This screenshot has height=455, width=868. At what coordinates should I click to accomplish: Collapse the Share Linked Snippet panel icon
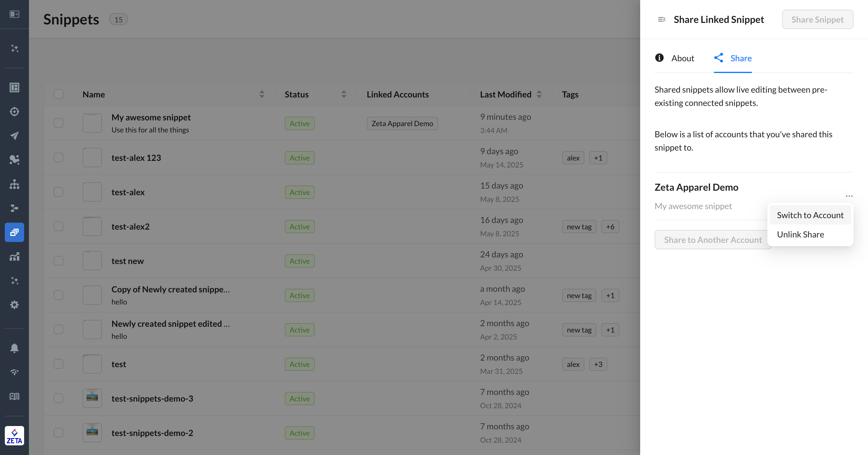tap(662, 20)
